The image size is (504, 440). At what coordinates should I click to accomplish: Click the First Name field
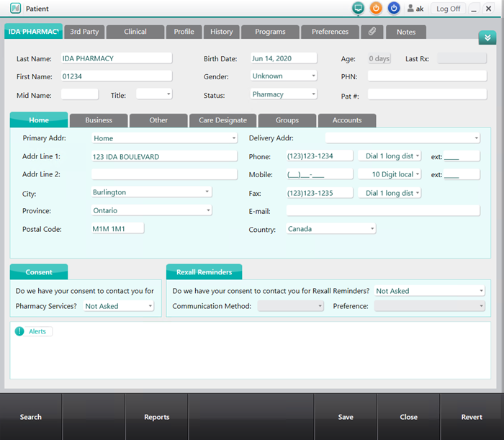(x=117, y=76)
